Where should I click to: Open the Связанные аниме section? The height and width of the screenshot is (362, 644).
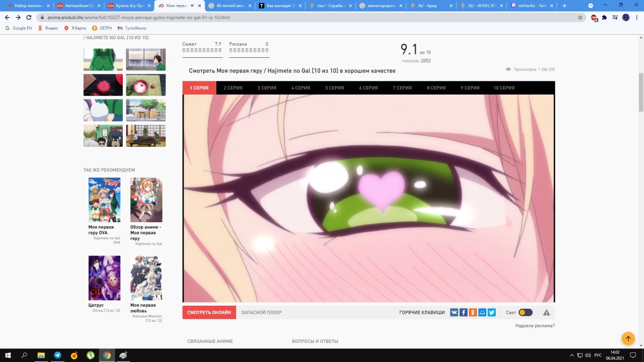tap(210, 341)
